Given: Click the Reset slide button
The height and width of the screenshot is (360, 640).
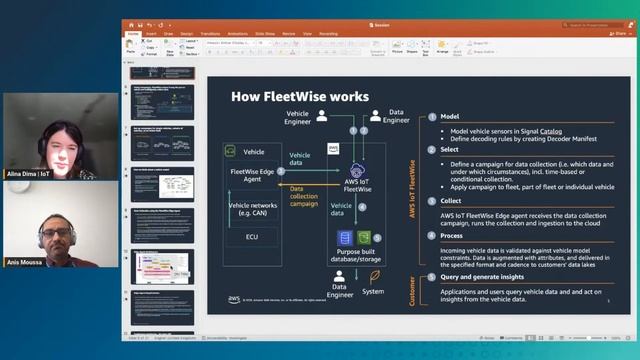Looking at the screenshot, I should [x=188, y=47].
